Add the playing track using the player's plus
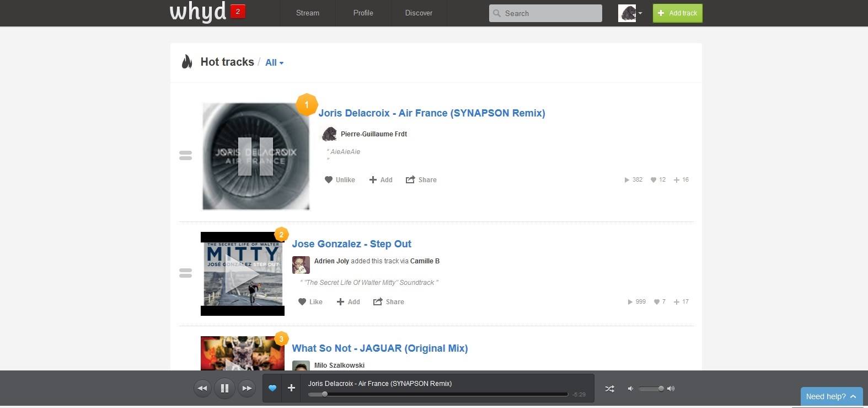 [x=291, y=388]
